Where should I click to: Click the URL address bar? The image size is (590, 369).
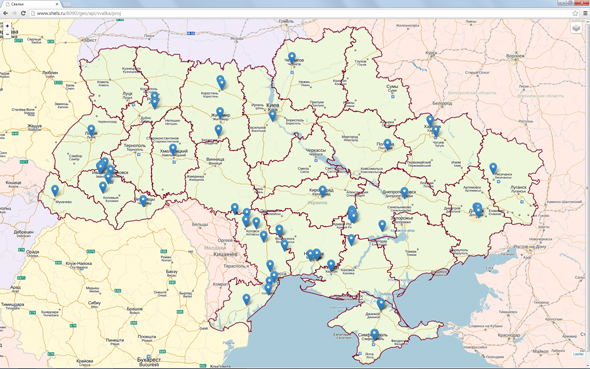pos(301,13)
